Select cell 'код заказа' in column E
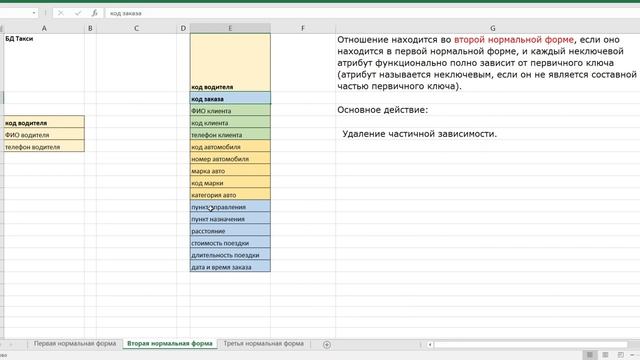Image resolution: width=640 pixels, height=360 pixels. [x=230, y=98]
